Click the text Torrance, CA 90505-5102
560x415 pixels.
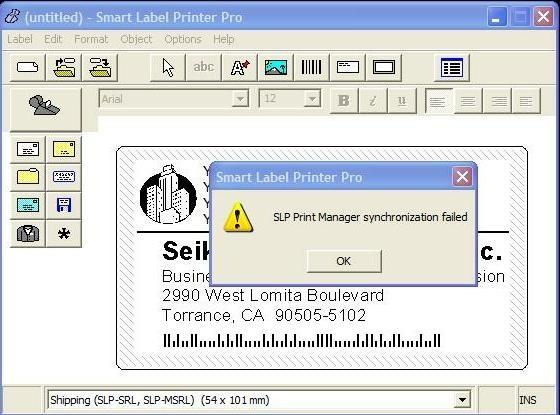pyautogui.click(x=264, y=315)
